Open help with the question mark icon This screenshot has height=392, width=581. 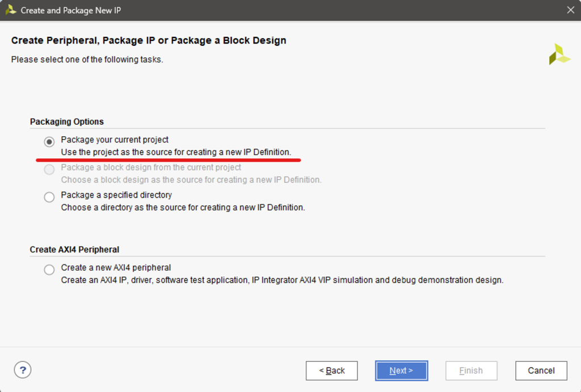(x=22, y=370)
